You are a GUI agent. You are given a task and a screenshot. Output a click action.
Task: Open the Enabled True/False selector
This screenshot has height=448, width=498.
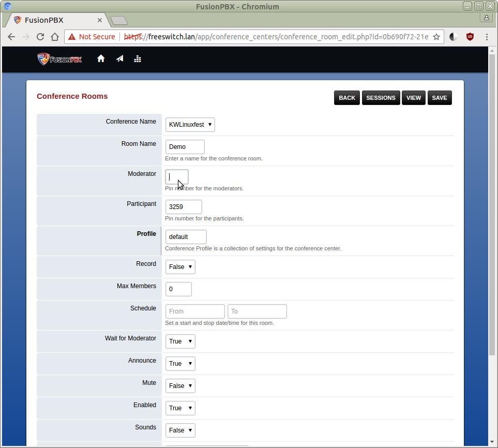[x=180, y=408]
